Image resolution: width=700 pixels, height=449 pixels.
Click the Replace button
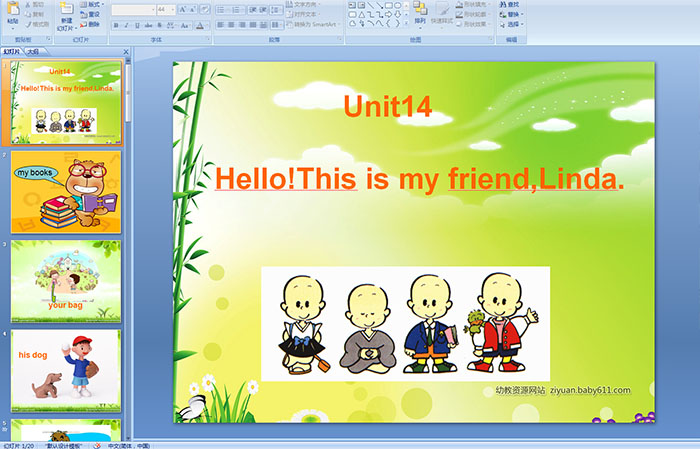point(511,14)
